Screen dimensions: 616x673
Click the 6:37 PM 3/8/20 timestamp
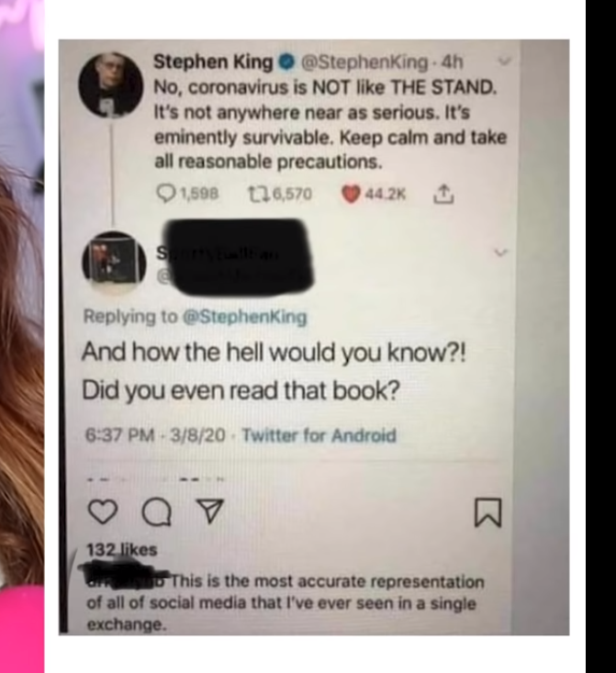pos(155,435)
